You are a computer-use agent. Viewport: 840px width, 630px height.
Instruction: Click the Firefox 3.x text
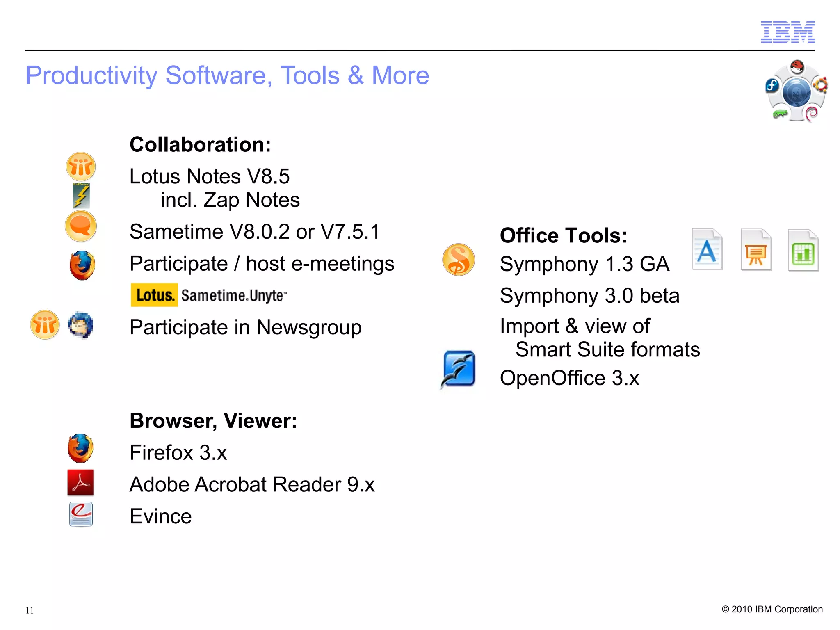point(178,452)
